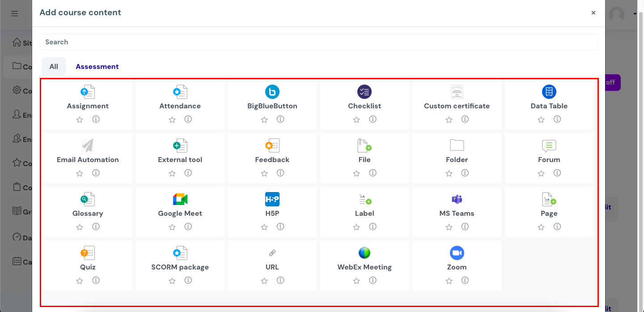Click the Page resource name
Image resolution: width=644 pixels, height=312 pixels.
(549, 214)
